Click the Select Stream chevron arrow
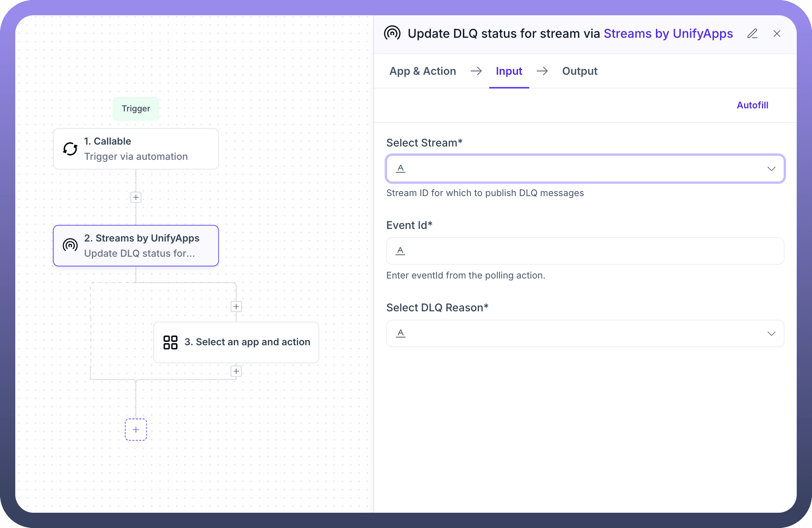The width and height of the screenshot is (812, 528). click(x=771, y=169)
